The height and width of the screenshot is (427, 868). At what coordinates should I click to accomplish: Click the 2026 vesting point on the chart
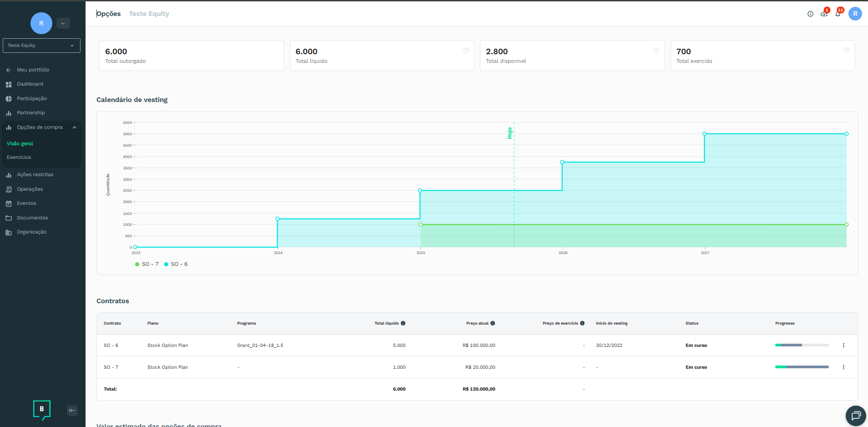562,162
